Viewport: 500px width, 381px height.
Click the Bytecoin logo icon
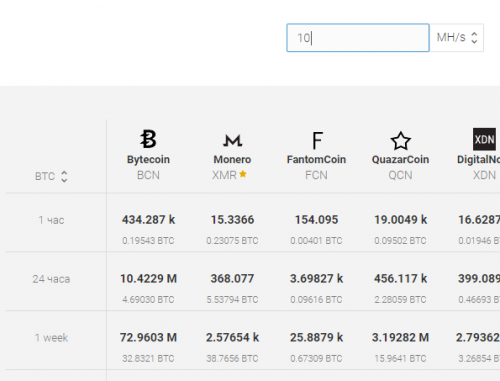pos(148,139)
